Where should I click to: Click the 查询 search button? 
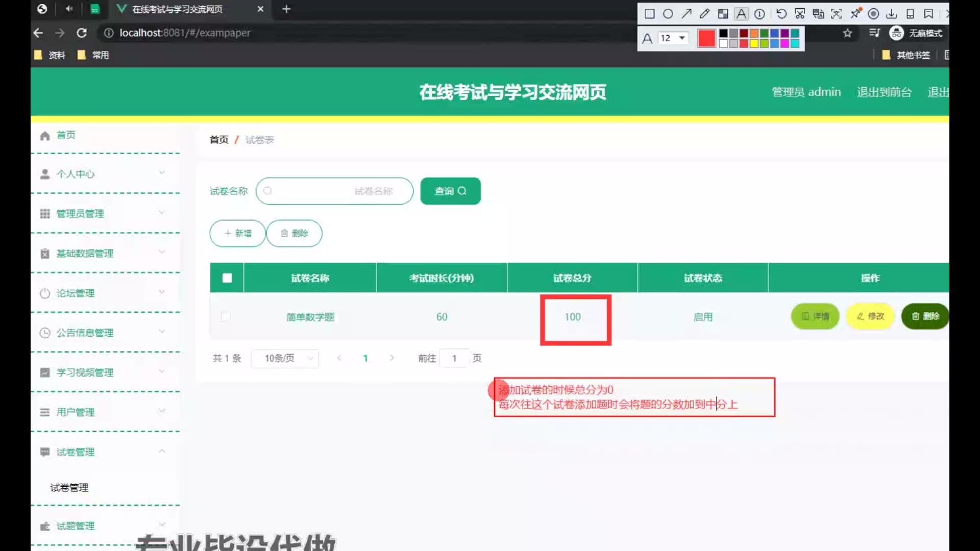coord(450,191)
